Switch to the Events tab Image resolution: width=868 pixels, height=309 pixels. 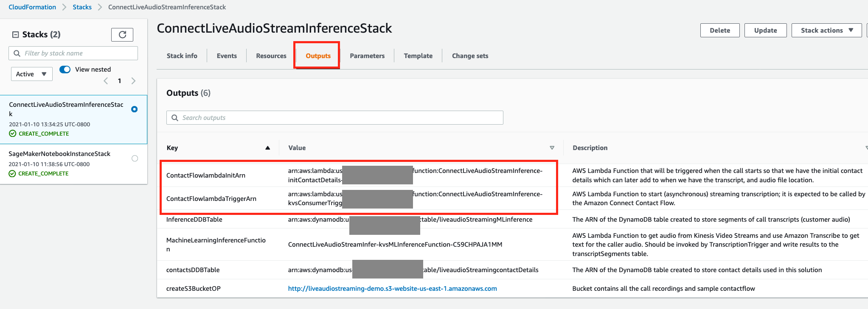[227, 56]
